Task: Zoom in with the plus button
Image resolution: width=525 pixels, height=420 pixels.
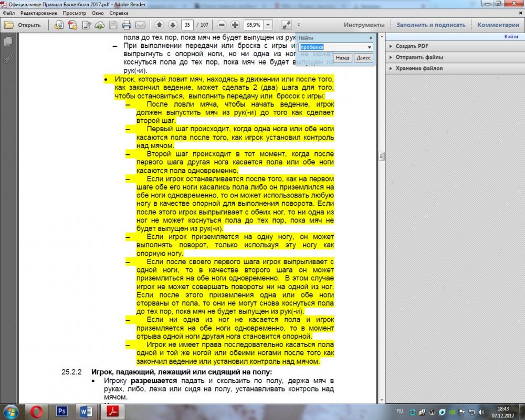Action: tap(235, 25)
